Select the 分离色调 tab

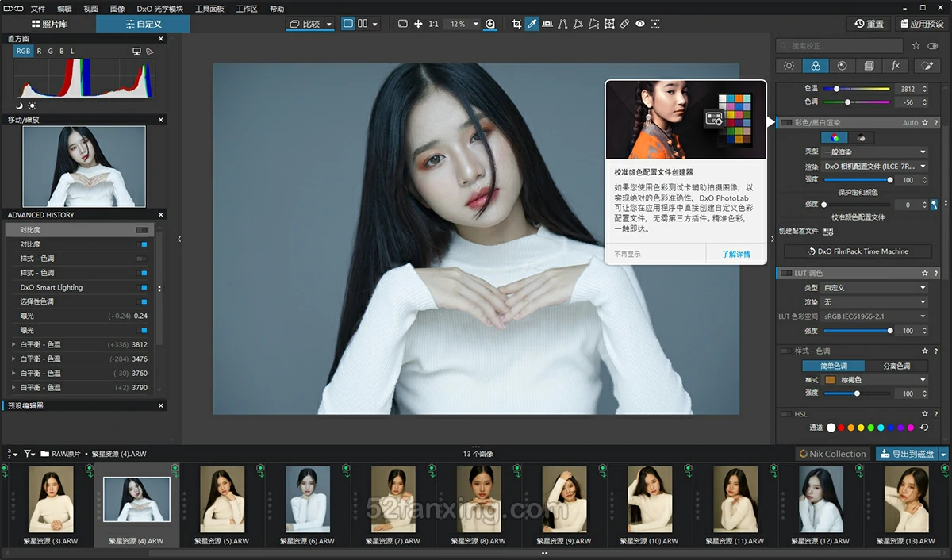897,366
